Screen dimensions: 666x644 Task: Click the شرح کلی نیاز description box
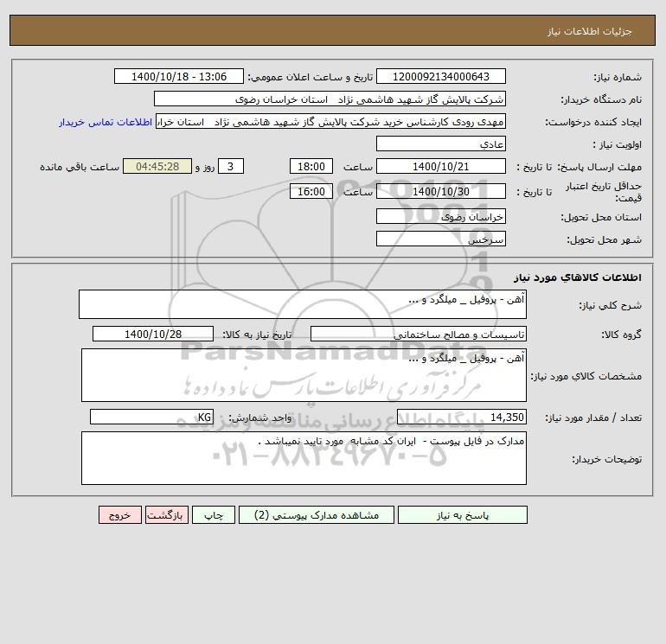[303, 304]
